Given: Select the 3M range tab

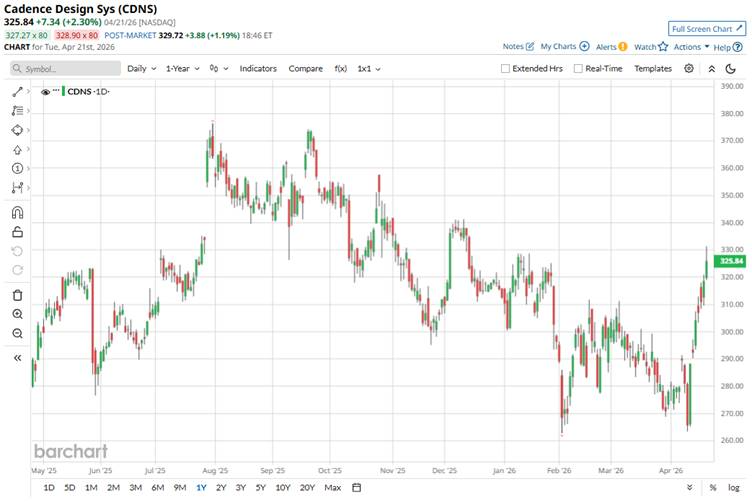Looking at the screenshot, I should pos(136,488).
